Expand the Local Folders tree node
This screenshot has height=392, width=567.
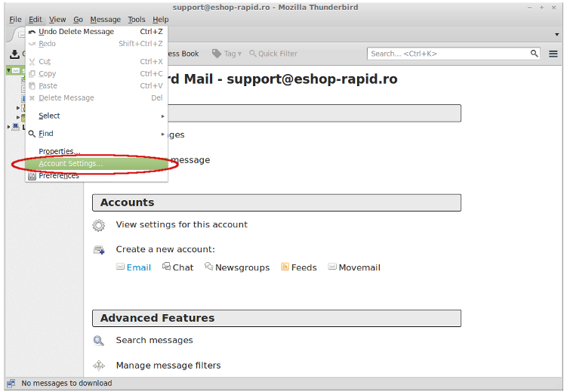click(x=8, y=127)
